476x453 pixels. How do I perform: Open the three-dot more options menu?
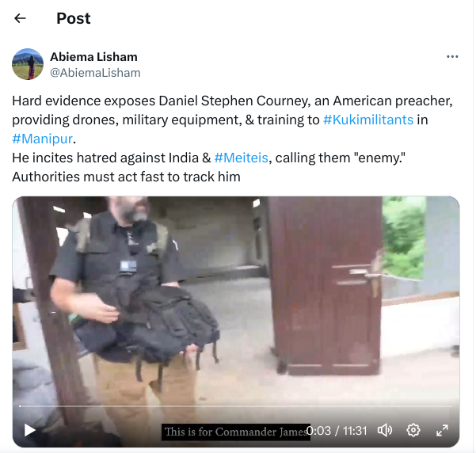coord(452,56)
